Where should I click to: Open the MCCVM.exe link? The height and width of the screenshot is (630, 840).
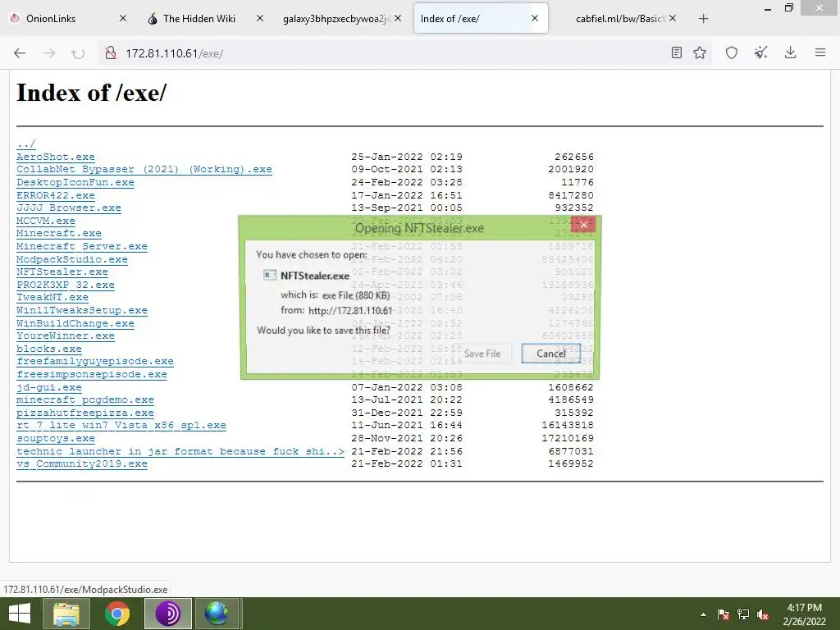click(x=46, y=221)
